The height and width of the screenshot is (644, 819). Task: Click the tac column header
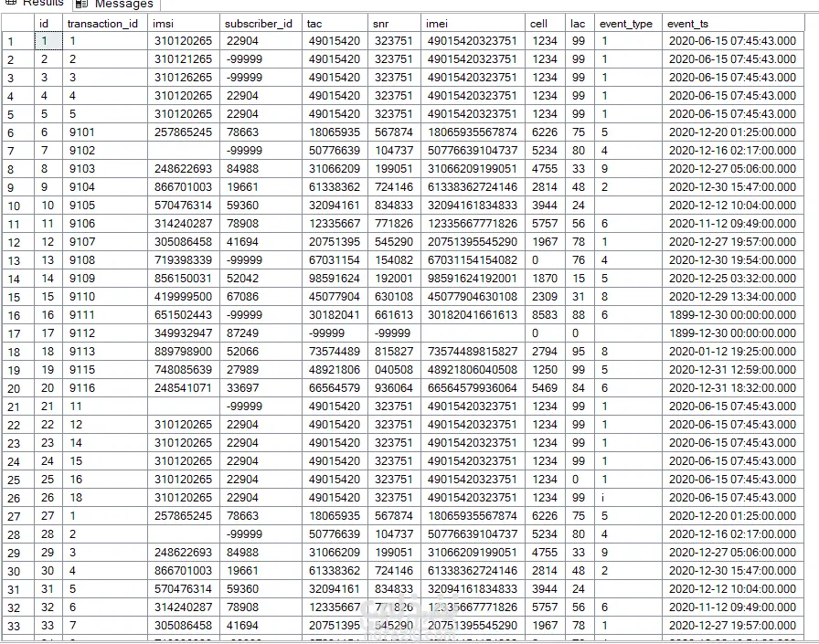point(335,24)
